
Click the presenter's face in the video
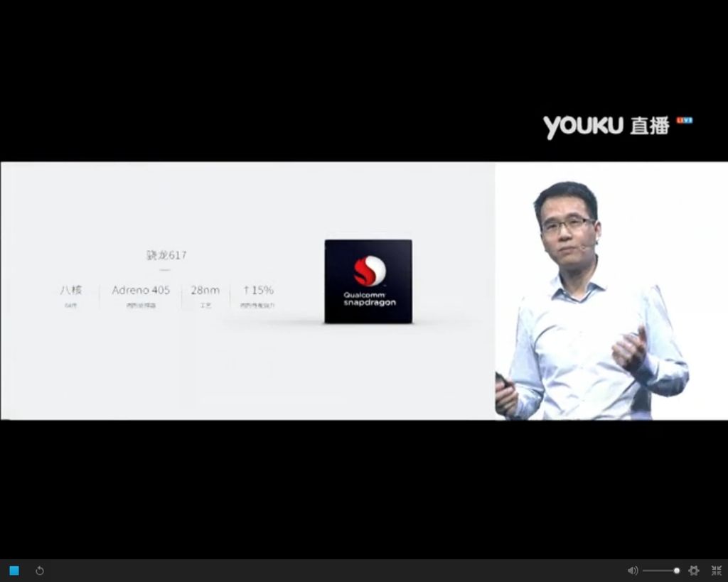coord(568,229)
